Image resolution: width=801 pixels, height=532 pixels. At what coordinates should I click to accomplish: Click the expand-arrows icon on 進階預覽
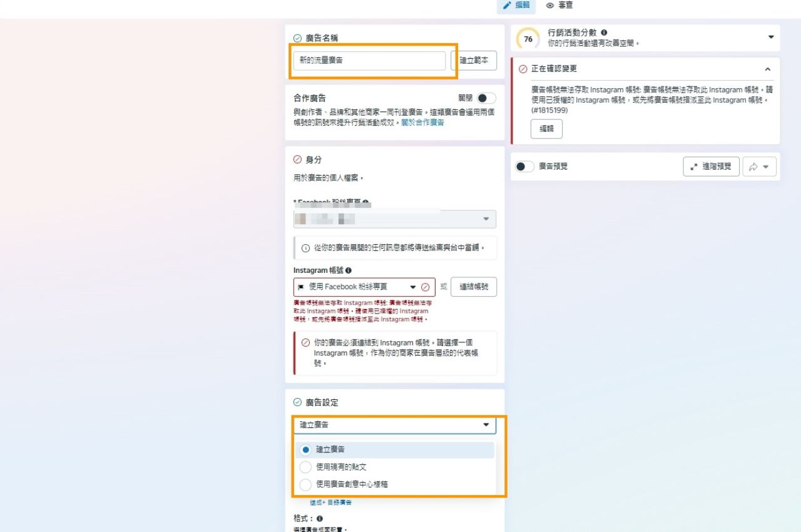[x=694, y=166]
